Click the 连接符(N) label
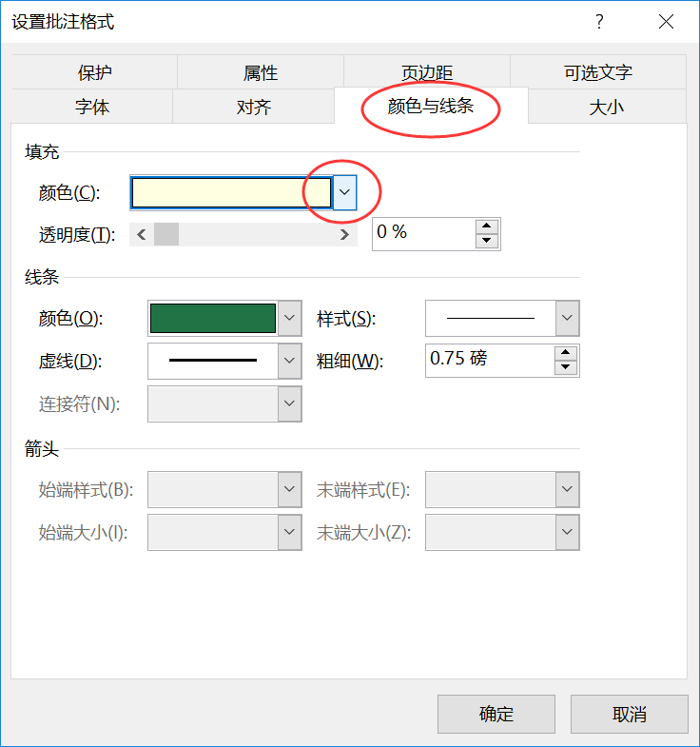The height and width of the screenshot is (747, 700). [x=80, y=404]
